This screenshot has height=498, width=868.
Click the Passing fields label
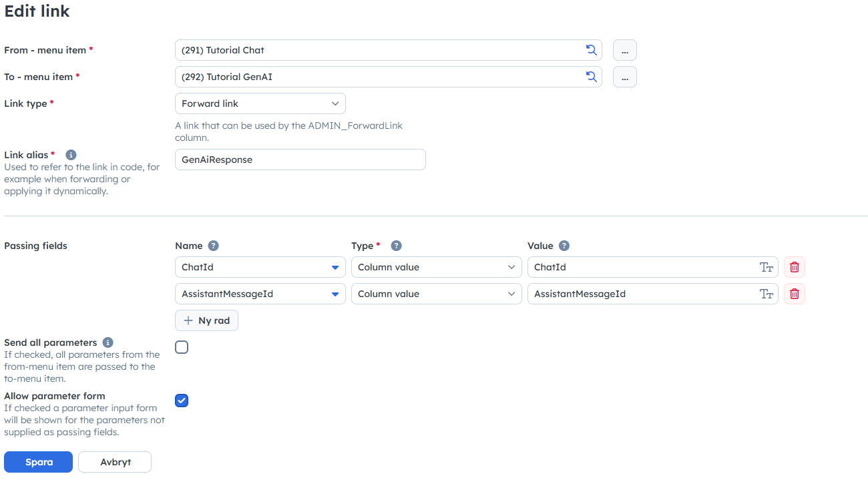[36, 246]
